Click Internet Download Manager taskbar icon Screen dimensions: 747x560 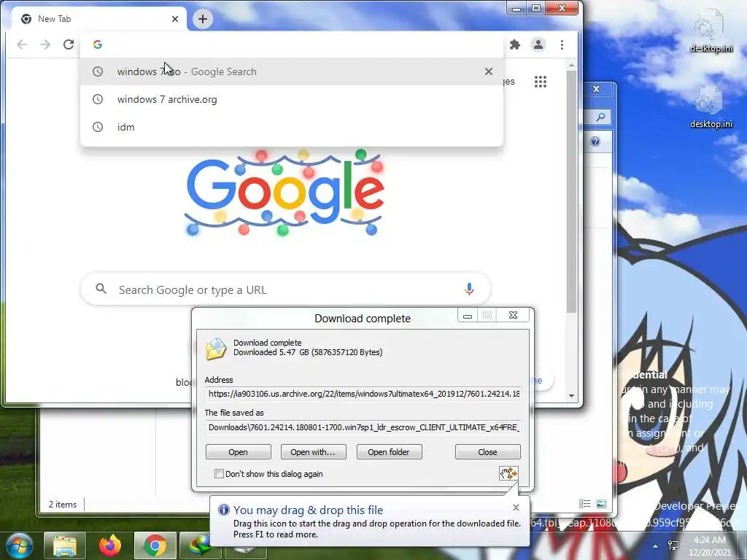[x=199, y=545]
